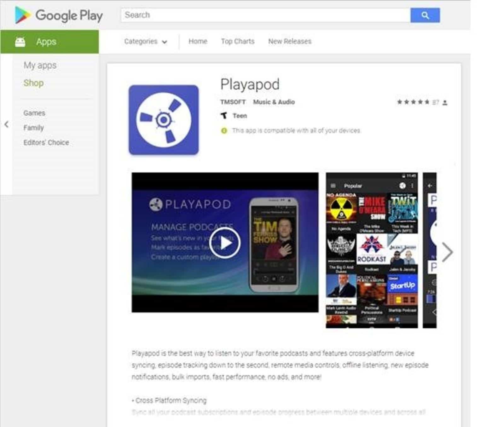504x427 pixels.
Task: Advance screenshots with right chevron arrow
Action: (447, 252)
